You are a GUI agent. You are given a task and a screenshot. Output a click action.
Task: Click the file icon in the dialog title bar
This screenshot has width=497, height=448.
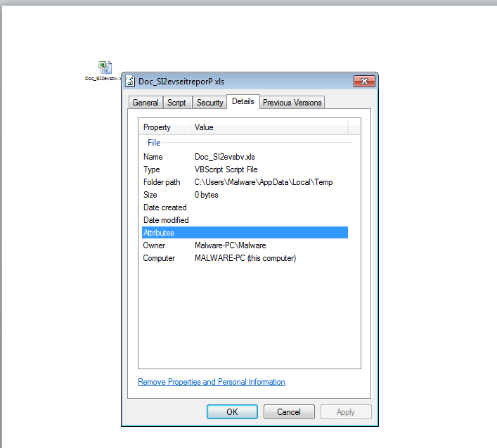tap(131, 81)
